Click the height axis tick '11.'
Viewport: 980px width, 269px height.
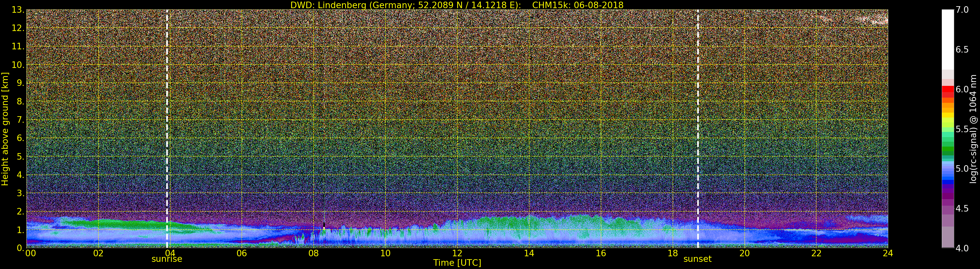[18, 46]
